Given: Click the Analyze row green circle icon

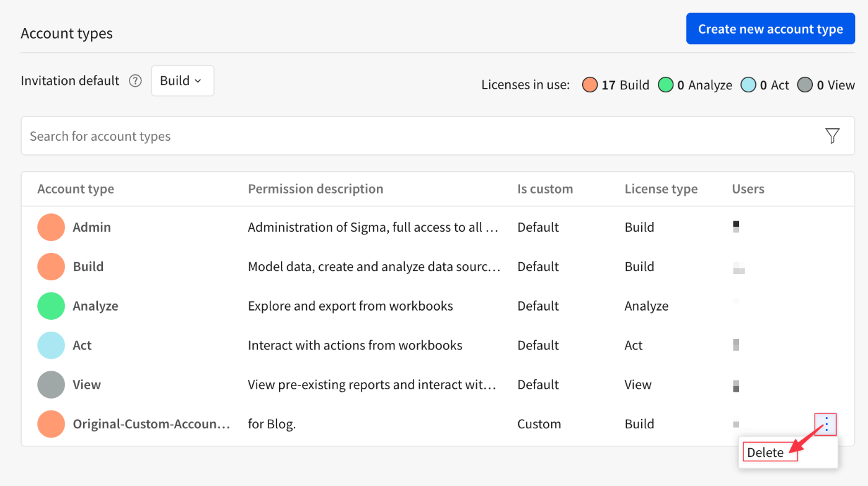Looking at the screenshot, I should pos(51,306).
